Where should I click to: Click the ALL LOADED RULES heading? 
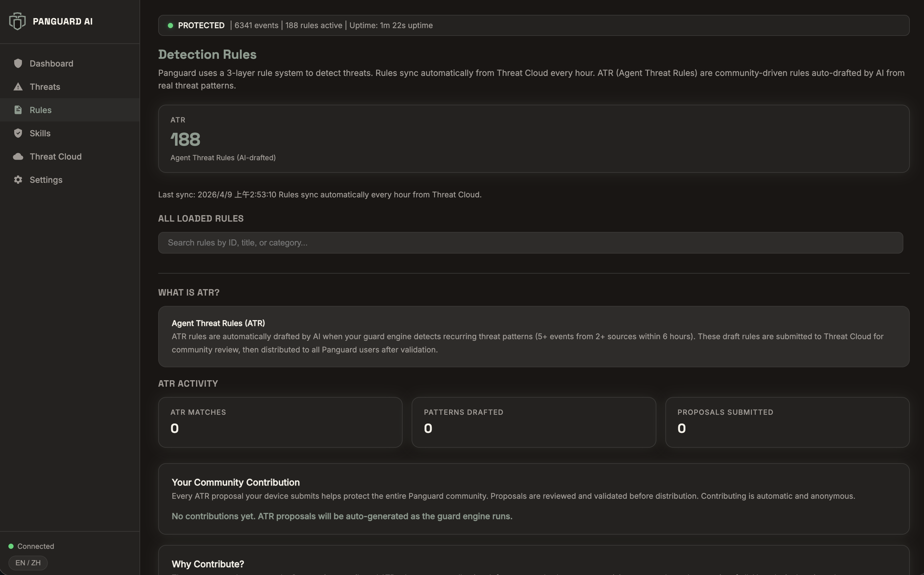201,219
